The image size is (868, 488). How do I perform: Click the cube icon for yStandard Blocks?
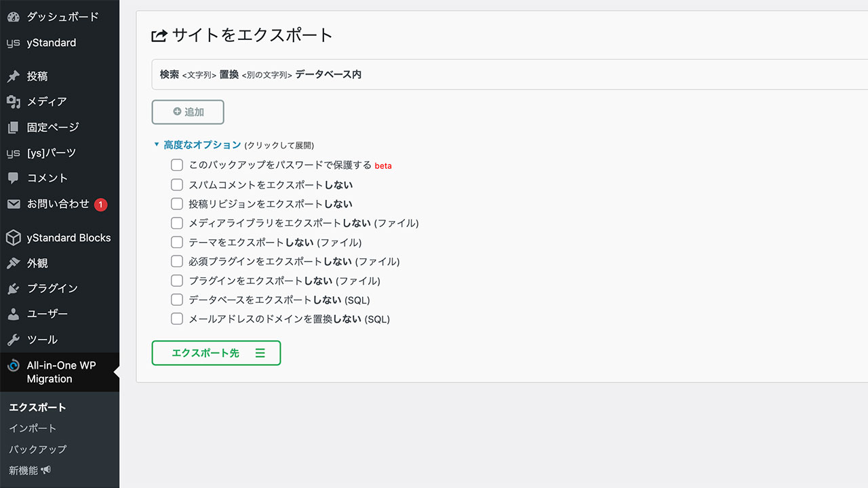click(13, 238)
